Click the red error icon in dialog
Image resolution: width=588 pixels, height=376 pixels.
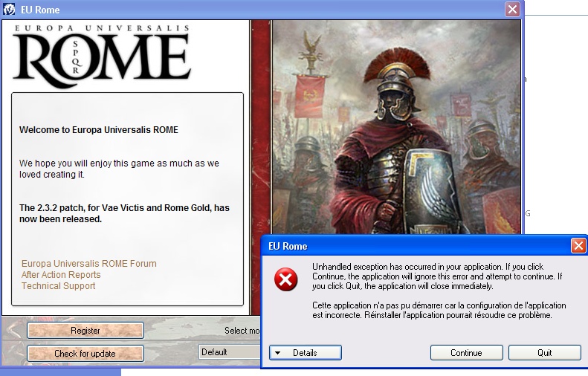click(285, 279)
